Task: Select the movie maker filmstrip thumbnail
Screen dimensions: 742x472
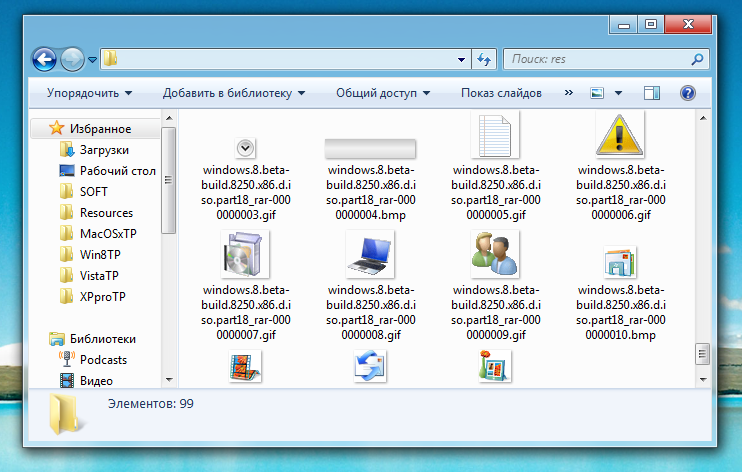Action: pos(245,366)
